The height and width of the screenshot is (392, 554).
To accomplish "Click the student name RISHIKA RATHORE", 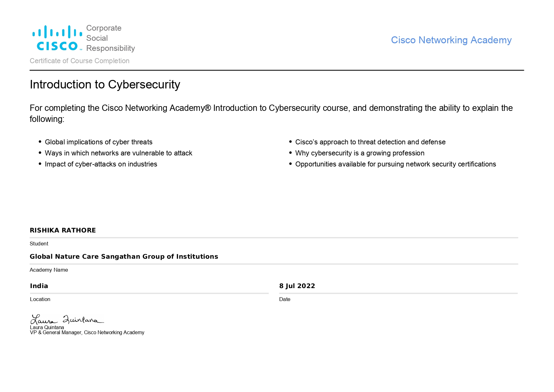I will coord(63,230).
